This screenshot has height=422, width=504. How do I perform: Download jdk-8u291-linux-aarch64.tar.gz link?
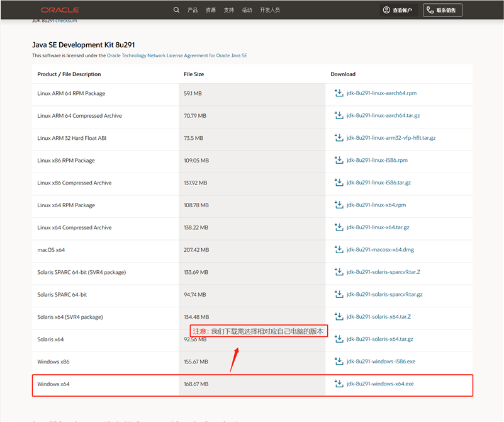(x=383, y=115)
